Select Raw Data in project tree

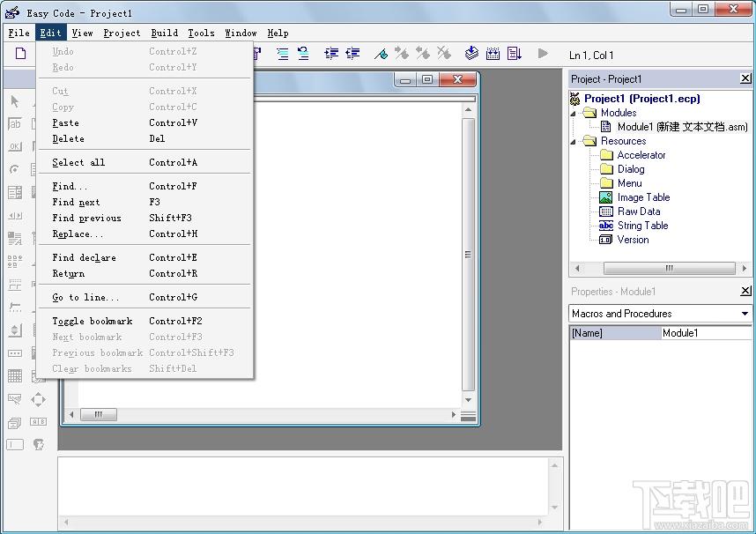tap(638, 211)
